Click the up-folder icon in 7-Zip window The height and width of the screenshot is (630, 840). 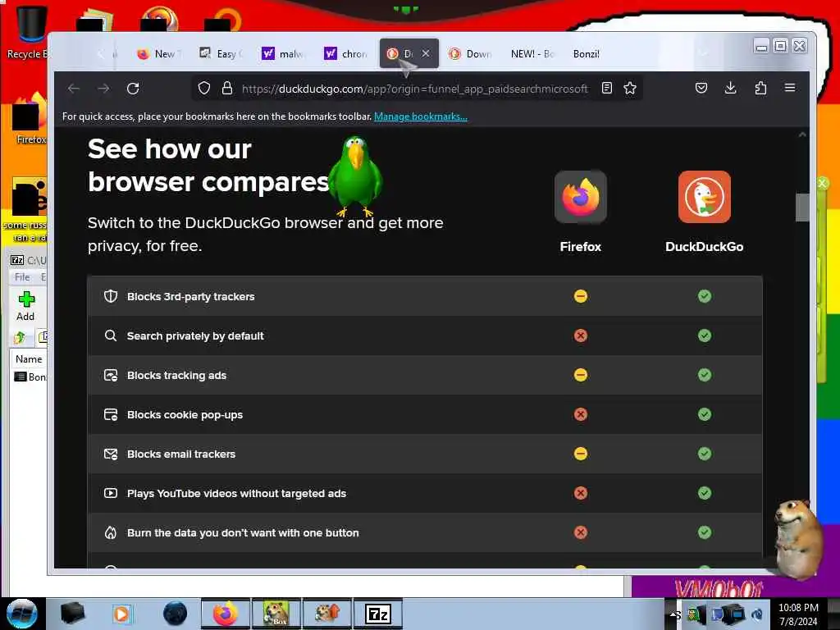(20, 337)
